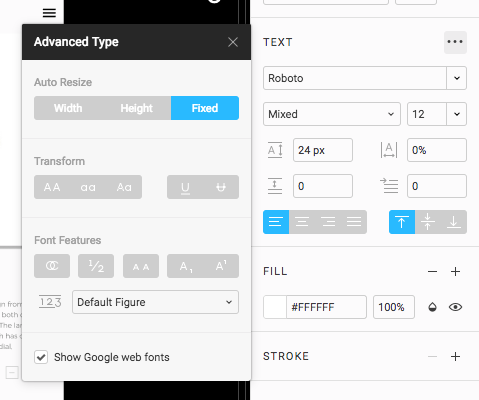Align text to bottom vertically
This screenshot has height=400, width=479.
click(x=454, y=222)
